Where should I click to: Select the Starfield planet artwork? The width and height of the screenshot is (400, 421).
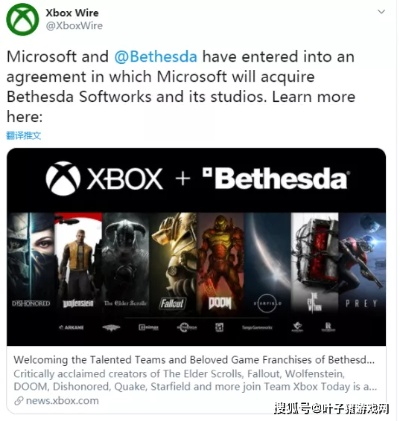coord(268,262)
